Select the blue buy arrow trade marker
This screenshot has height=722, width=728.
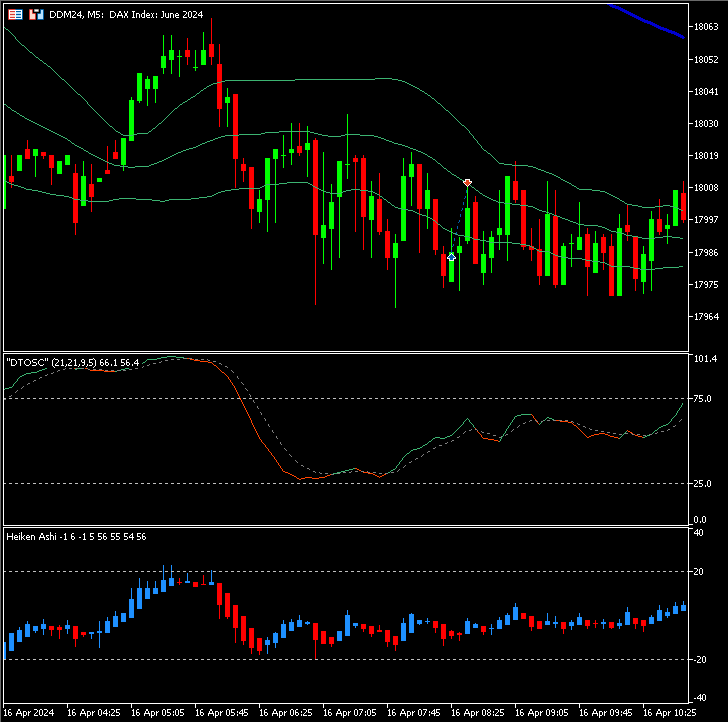(451, 257)
